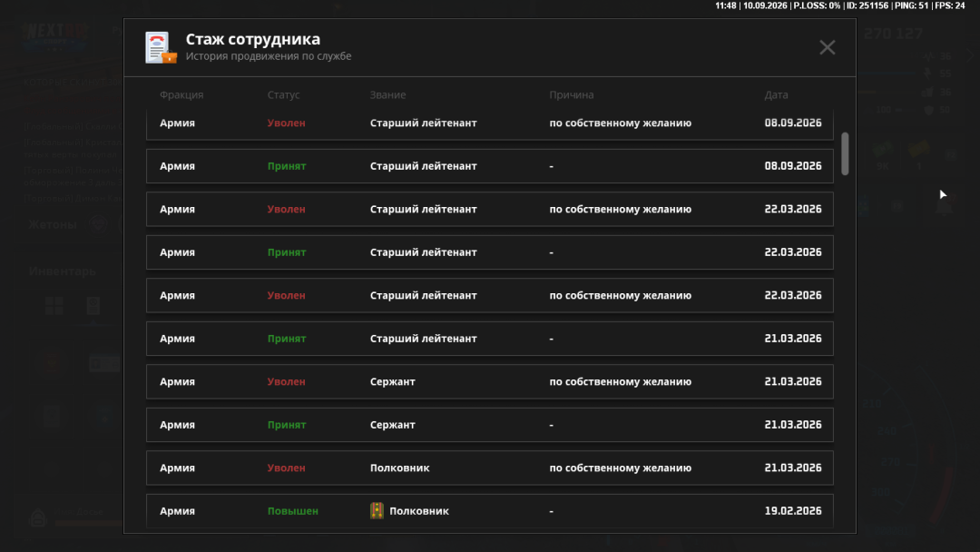
Task: Click date 22.03.2026 in the Принят row
Action: [x=793, y=252]
